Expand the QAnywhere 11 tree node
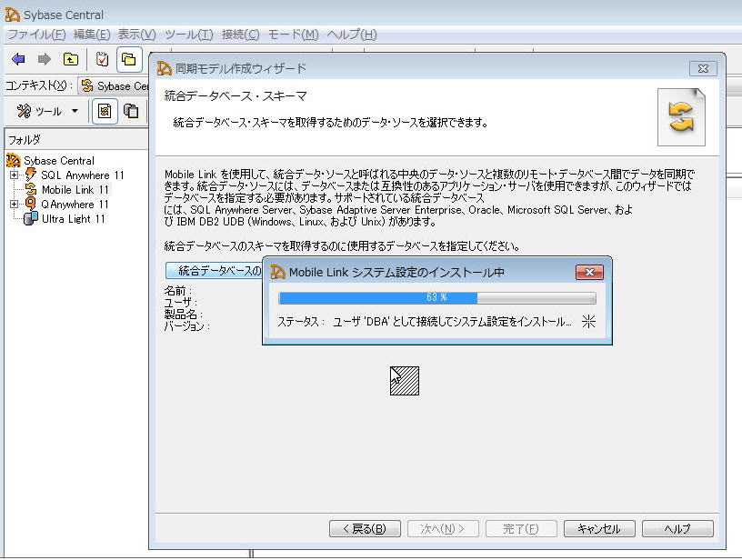This screenshot has width=742, height=560. point(15,204)
